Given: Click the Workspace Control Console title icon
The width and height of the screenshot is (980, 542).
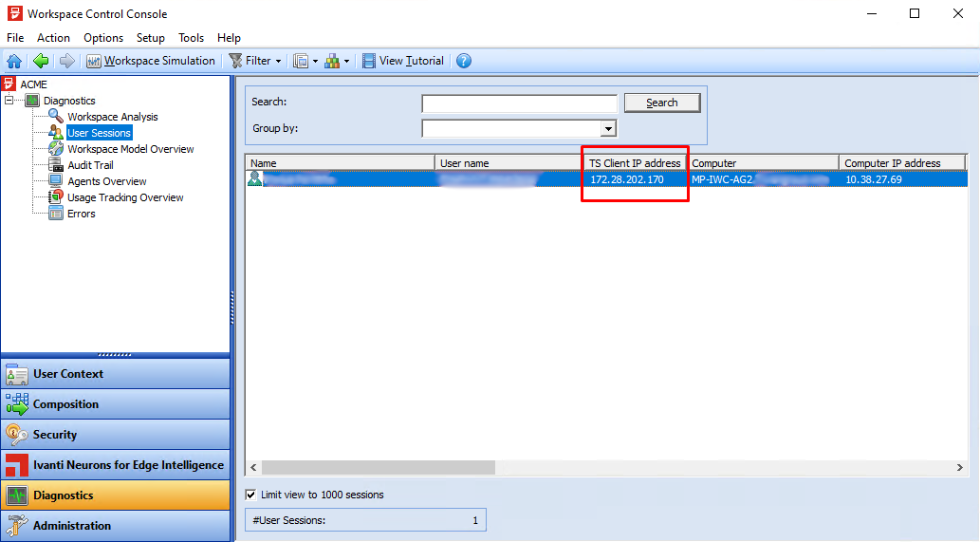Looking at the screenshot, I should [x=14, y=13].
